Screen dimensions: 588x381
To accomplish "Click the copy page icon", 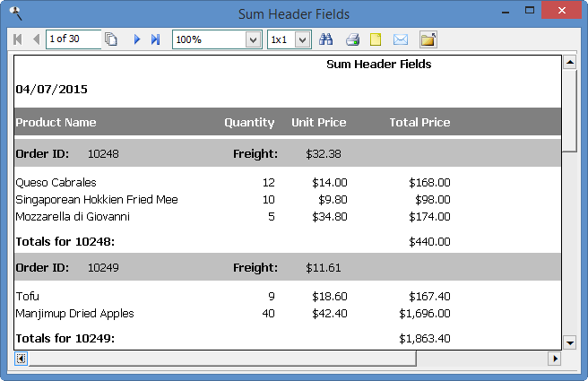I will tap(111, 39).
